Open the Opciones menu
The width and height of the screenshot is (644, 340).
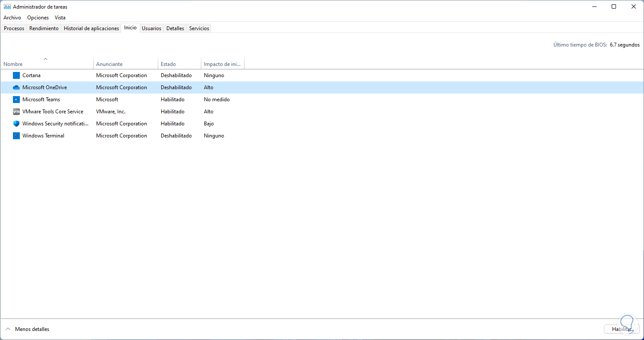coord(38,18)
